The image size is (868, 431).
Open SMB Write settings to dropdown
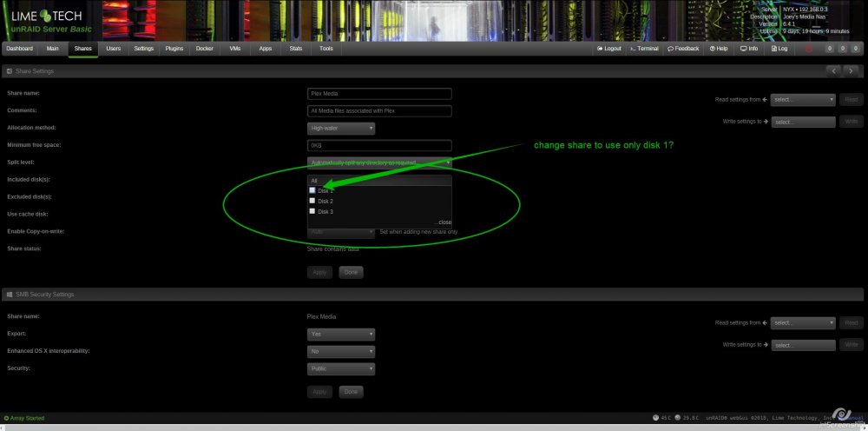[803, 345]
